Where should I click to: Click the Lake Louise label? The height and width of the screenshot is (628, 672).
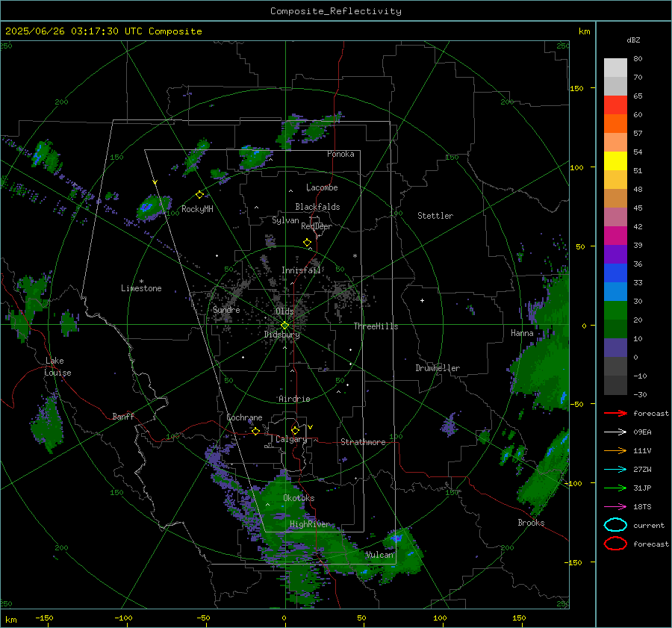click(57, 367)
